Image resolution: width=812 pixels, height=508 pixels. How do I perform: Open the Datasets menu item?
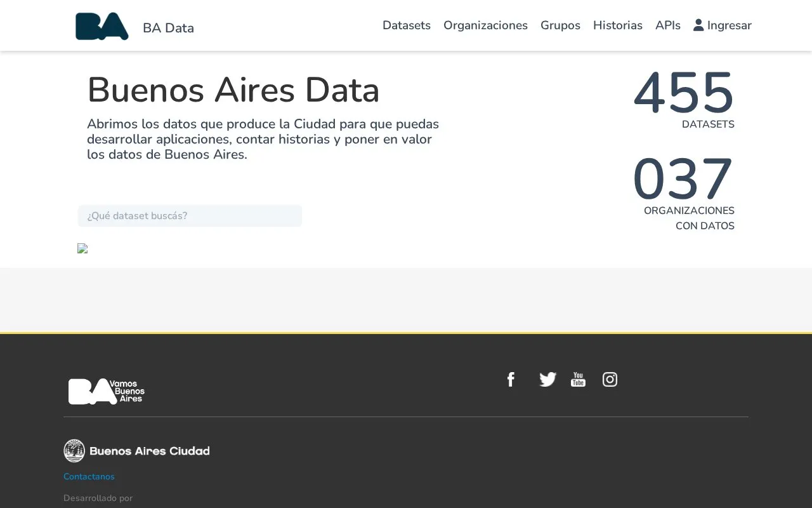click(407, 25)
